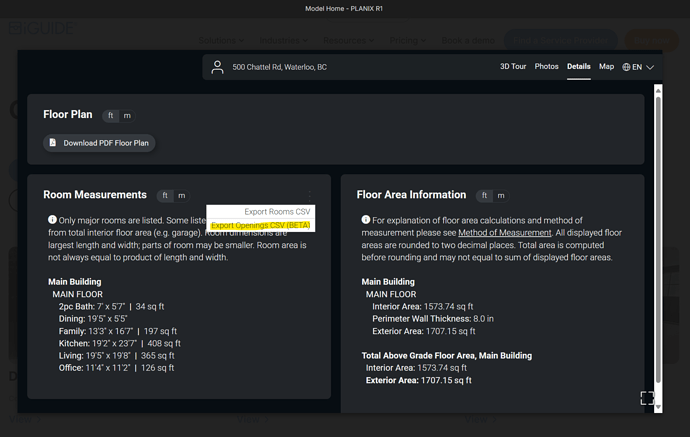The width and height of the screenshot is (690, 437).
Task: Click the globe language icon
Action: click(x=626, y=67)
